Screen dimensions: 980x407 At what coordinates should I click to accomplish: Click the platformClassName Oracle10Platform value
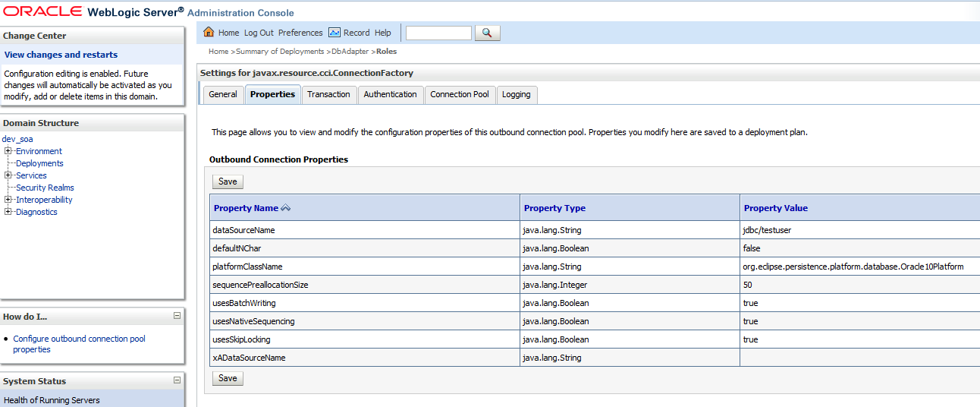pos(853,267)
